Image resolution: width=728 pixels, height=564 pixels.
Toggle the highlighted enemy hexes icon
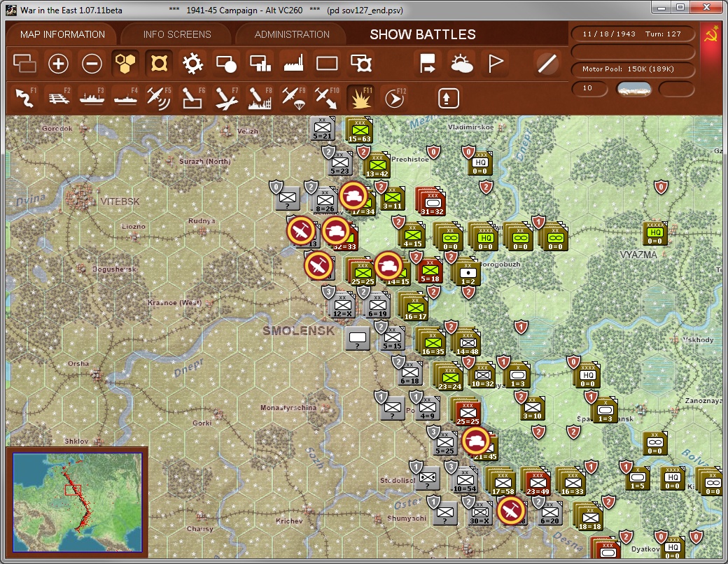pyautogui.click(x=159, y=64)
